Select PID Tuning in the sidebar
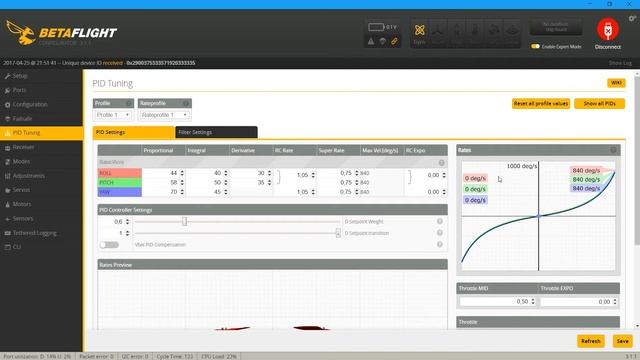Screen dimensions: 640x360 coord(41,133)
